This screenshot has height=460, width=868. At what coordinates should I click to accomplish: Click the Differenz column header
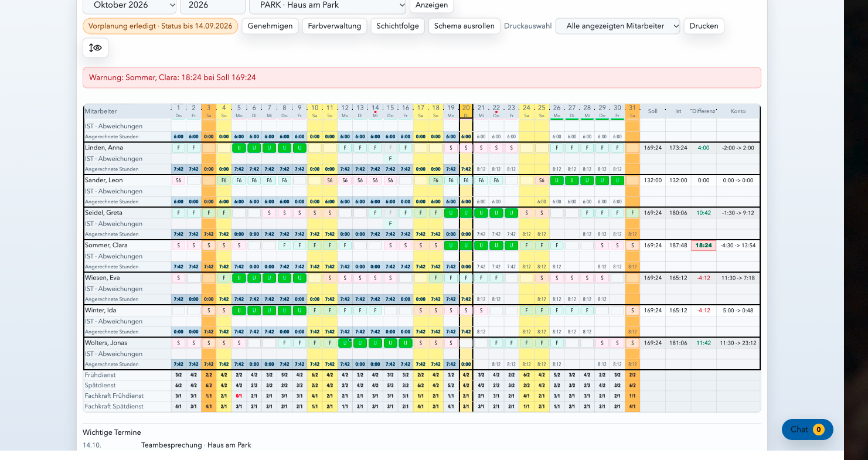[703, 111]
